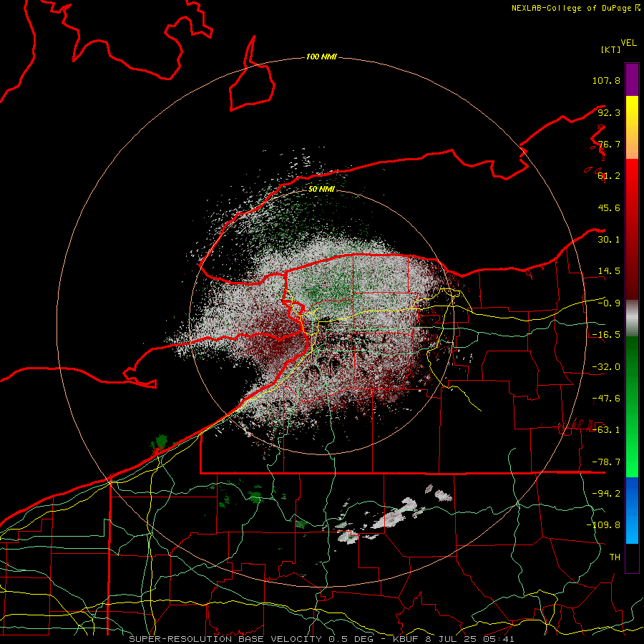This screenshot has width=644, height=644.
Task: Click the -16.5 velocity scale value
Action: 606,335
